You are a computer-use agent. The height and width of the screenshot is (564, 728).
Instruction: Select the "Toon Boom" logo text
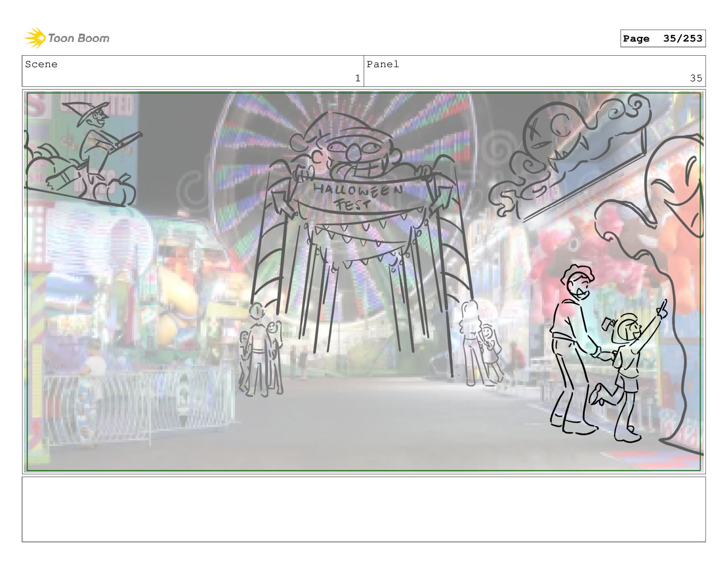pos(79,38)
